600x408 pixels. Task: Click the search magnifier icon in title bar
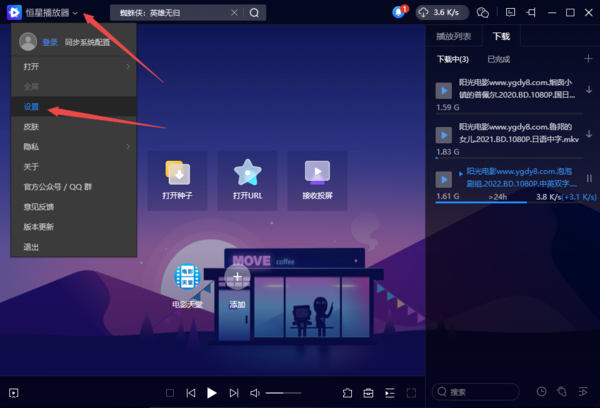254,13
